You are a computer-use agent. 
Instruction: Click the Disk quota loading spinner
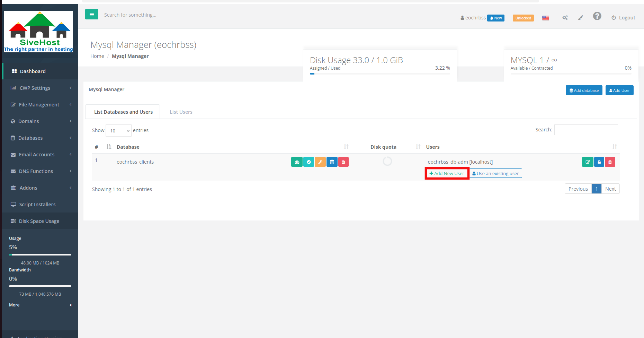click(387, 161)
